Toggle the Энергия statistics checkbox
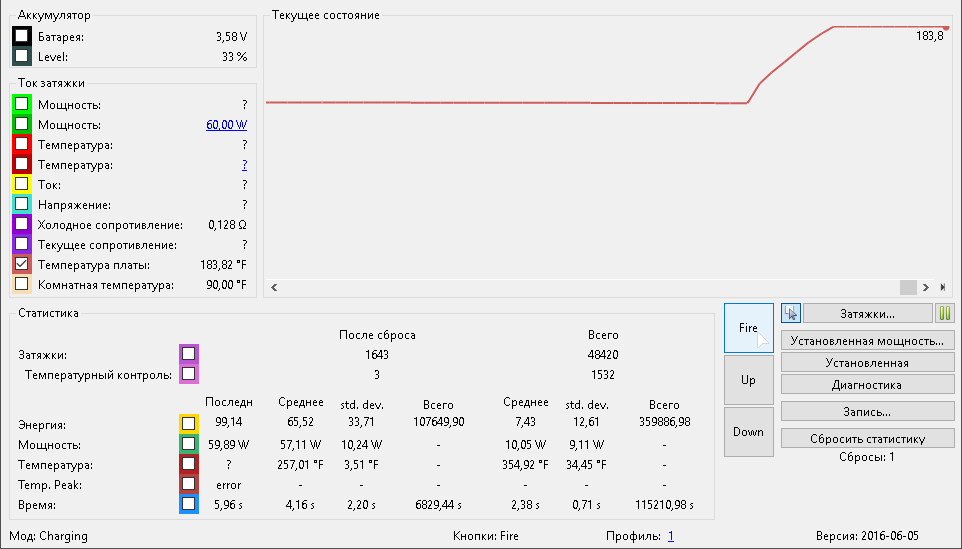Screen dimensions: 962x549 pos(188,424)
